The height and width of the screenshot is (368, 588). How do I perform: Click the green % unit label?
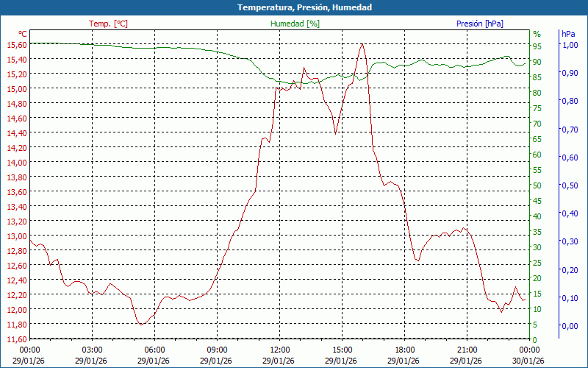pyautogui.click(x=537, y=34)
